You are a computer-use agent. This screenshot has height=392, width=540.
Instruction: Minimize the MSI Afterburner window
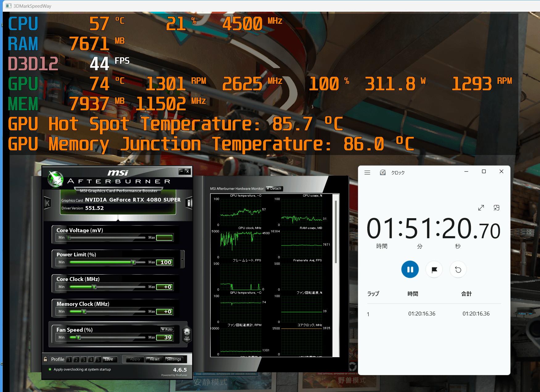182,171
